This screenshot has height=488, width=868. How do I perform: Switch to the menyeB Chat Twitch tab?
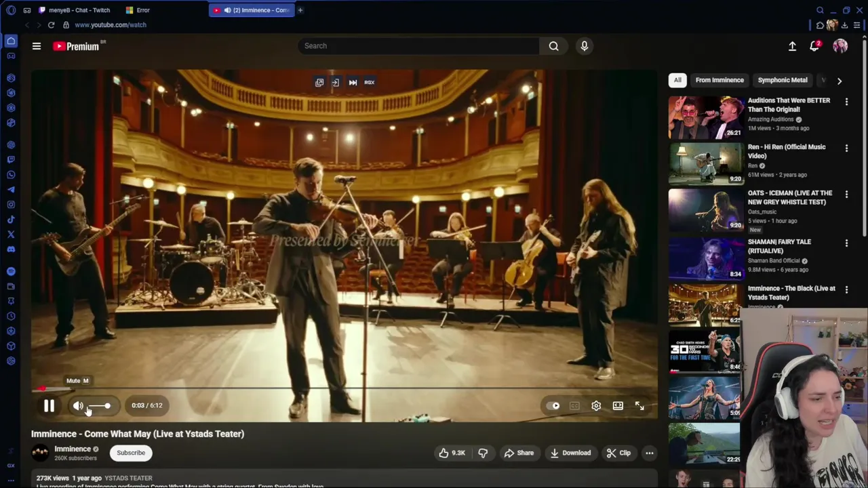tap(75, 10)
